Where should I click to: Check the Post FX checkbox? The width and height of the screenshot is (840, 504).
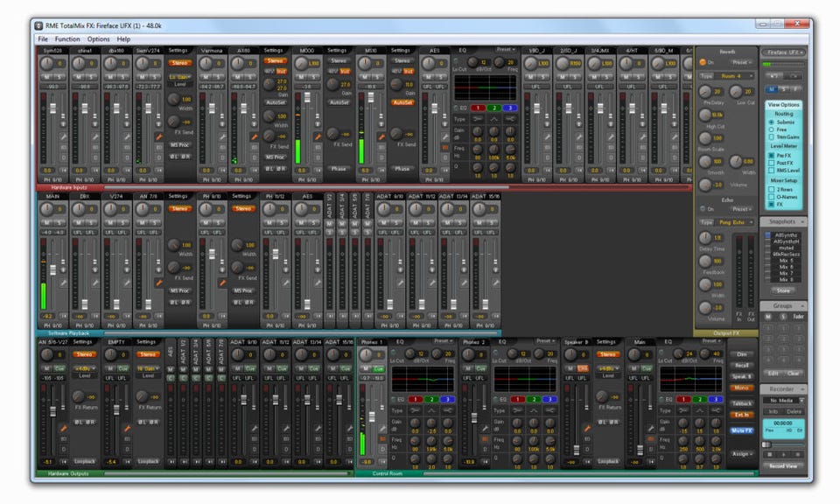[x=772, y=163]
